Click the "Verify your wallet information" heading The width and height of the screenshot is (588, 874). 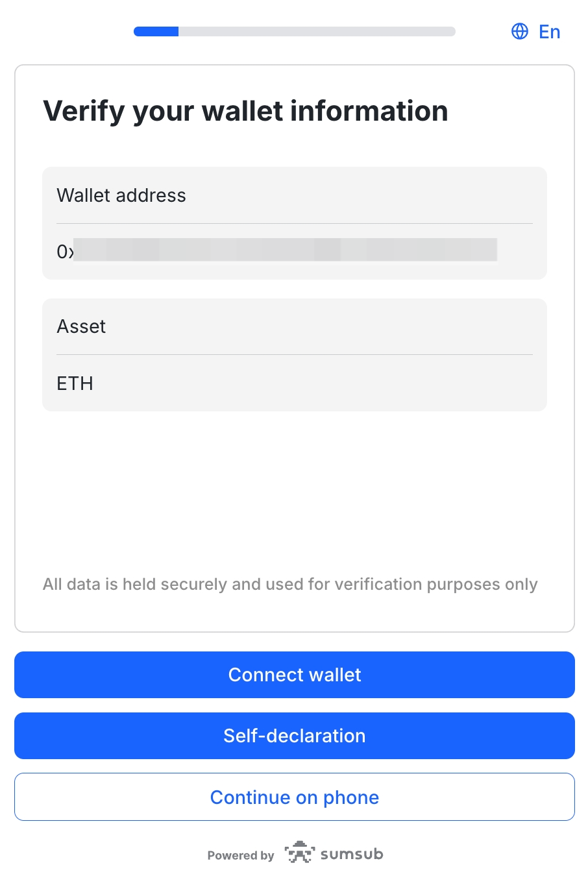coord(245,111)
